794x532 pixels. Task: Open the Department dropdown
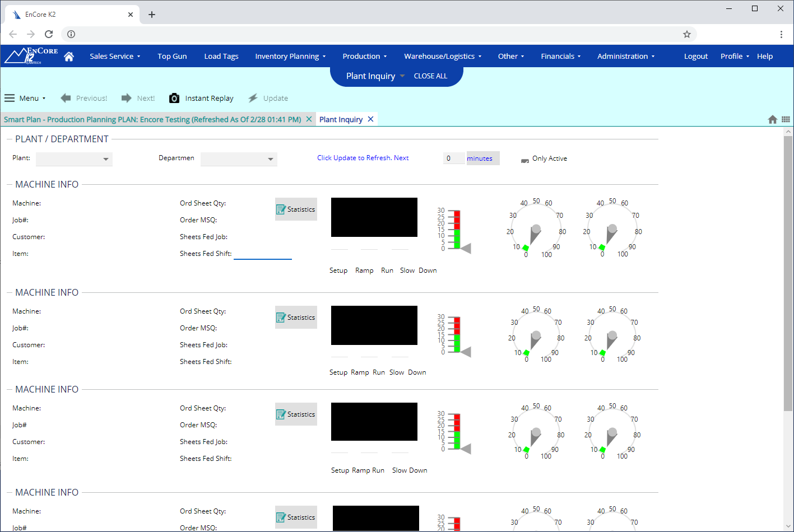point(239,160)
